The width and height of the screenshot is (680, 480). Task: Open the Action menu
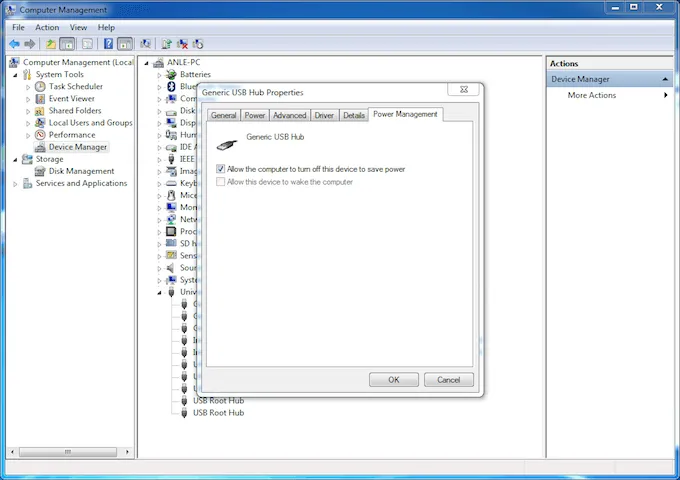point(47,27)
